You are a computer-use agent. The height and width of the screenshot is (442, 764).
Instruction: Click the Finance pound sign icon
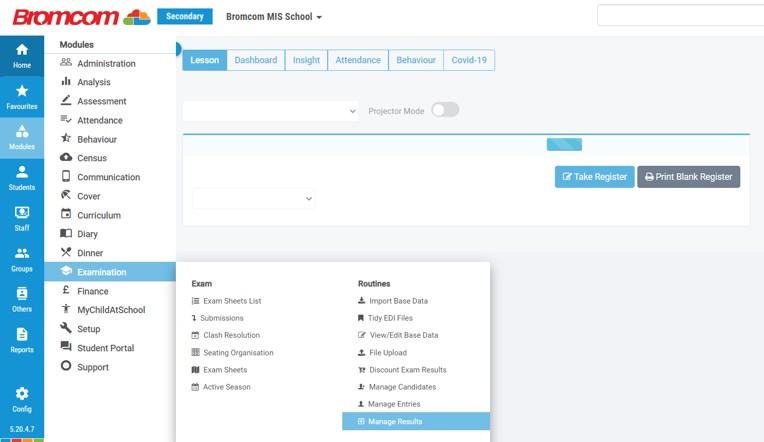click(x=66, y=290)
